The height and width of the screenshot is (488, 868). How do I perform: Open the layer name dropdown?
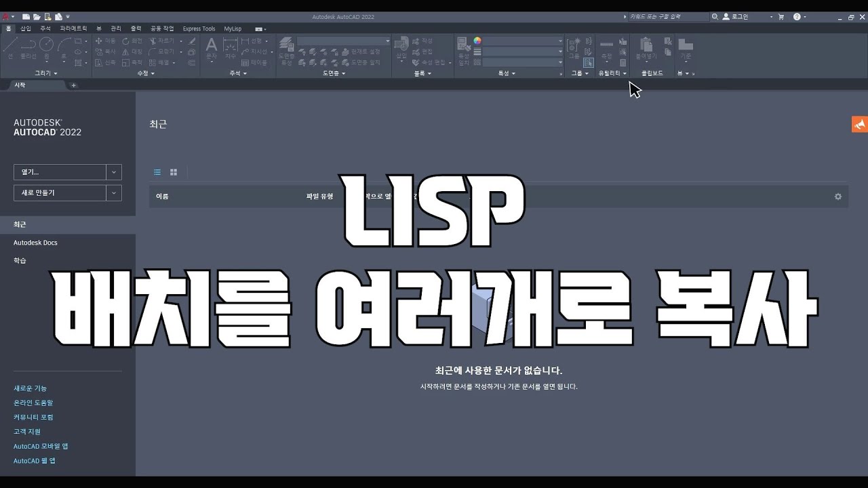343,41
